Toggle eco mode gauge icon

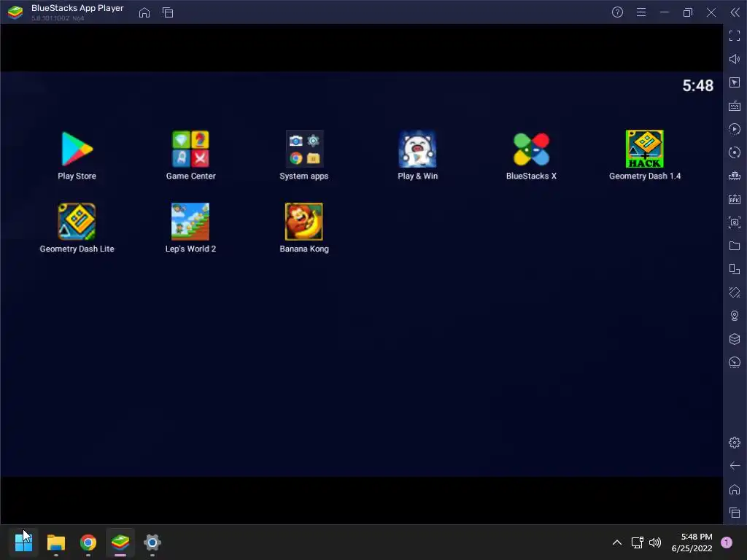pyautogui.click(x=735, y=362)
